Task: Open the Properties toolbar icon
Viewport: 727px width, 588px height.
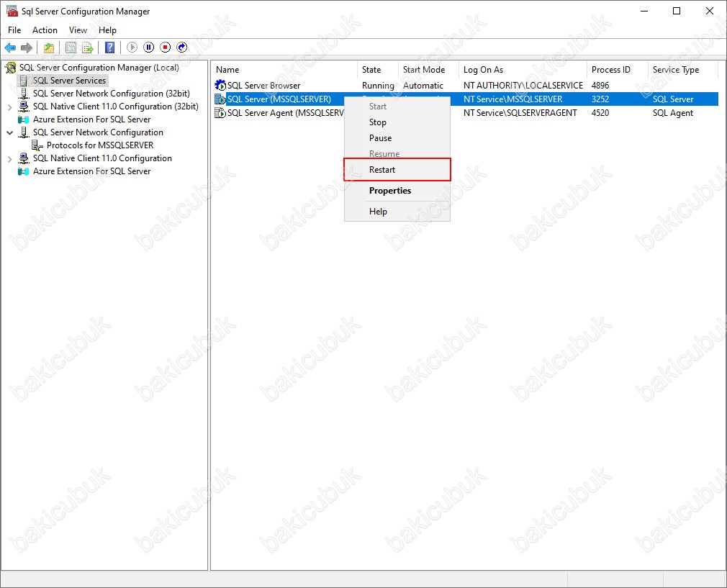Action: [x=71, y=48]
